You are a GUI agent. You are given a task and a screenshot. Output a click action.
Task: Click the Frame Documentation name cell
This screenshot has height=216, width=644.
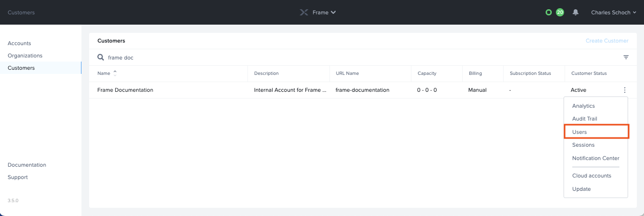pyautogui.click(x=125, y=90)
